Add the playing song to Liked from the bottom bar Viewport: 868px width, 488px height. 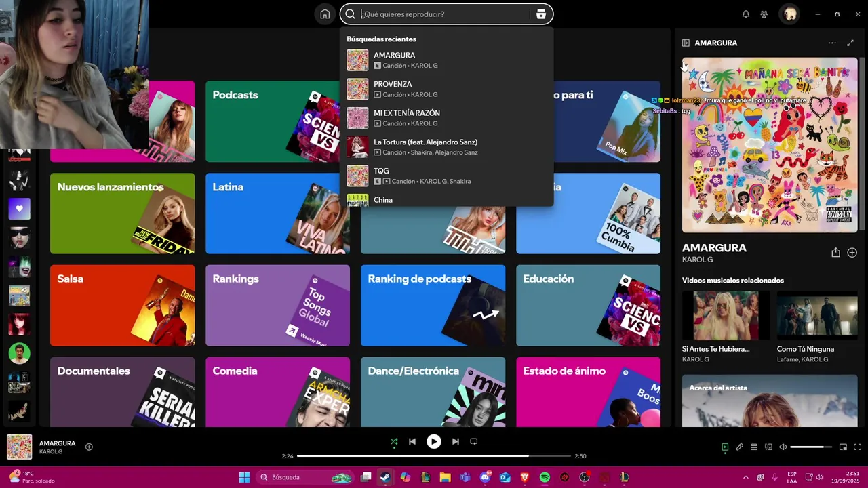tap(89, 447)
